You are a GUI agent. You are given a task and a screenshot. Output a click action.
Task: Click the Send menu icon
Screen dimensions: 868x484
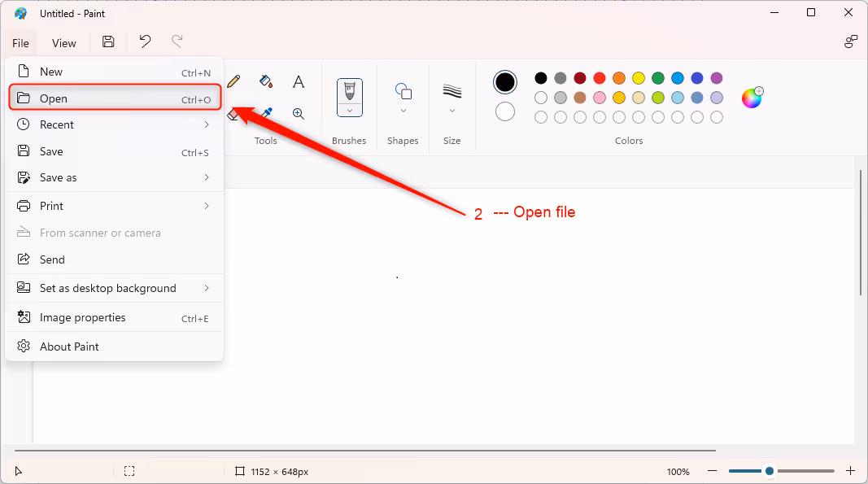coord(24,259)
